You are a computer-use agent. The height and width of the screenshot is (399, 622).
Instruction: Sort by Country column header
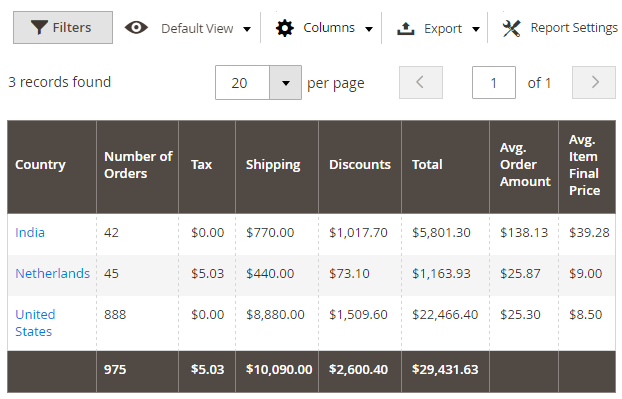coord(52,167)
